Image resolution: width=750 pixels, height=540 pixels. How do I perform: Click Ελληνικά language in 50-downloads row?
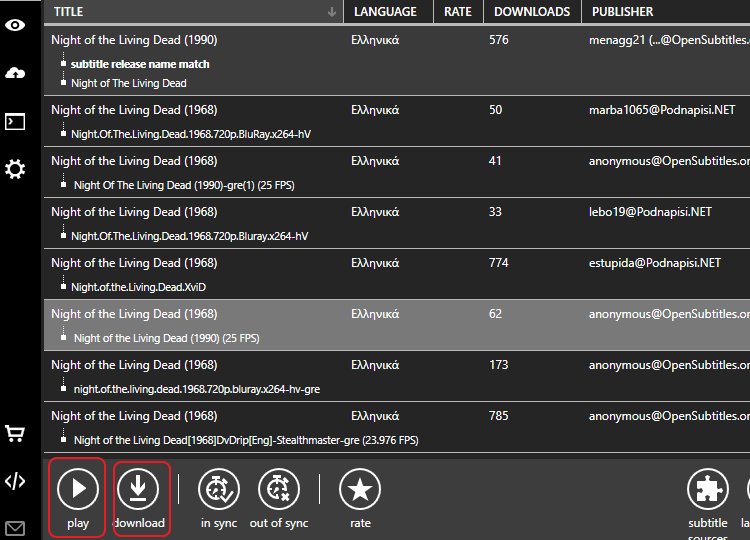[x=375, y=110]
